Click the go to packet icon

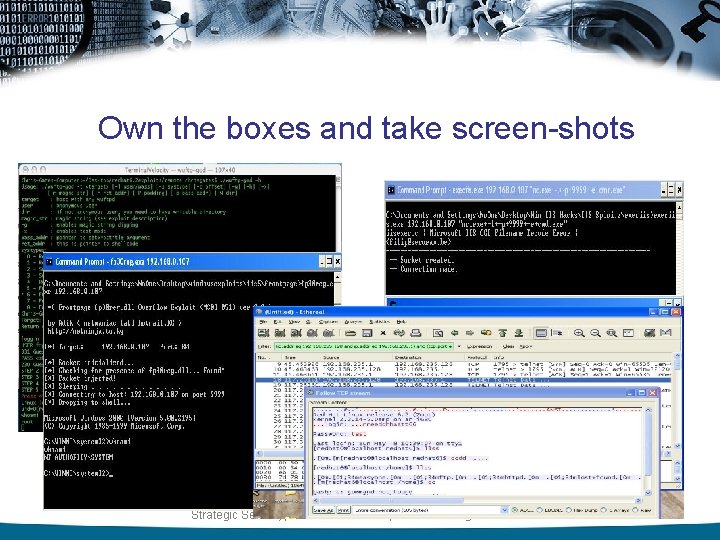486,333
